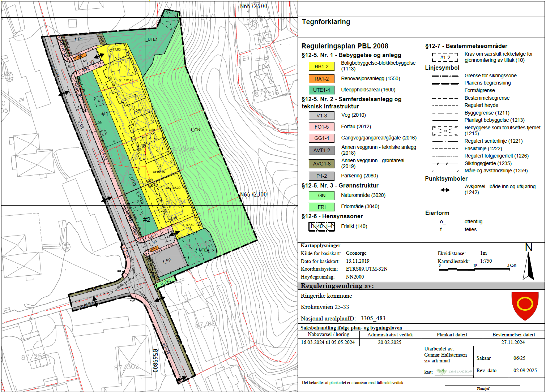Viewport: 546px width, 392px height.
Task: Click the Rev. dato value 02.09.2025
Action: click(525, 370)
